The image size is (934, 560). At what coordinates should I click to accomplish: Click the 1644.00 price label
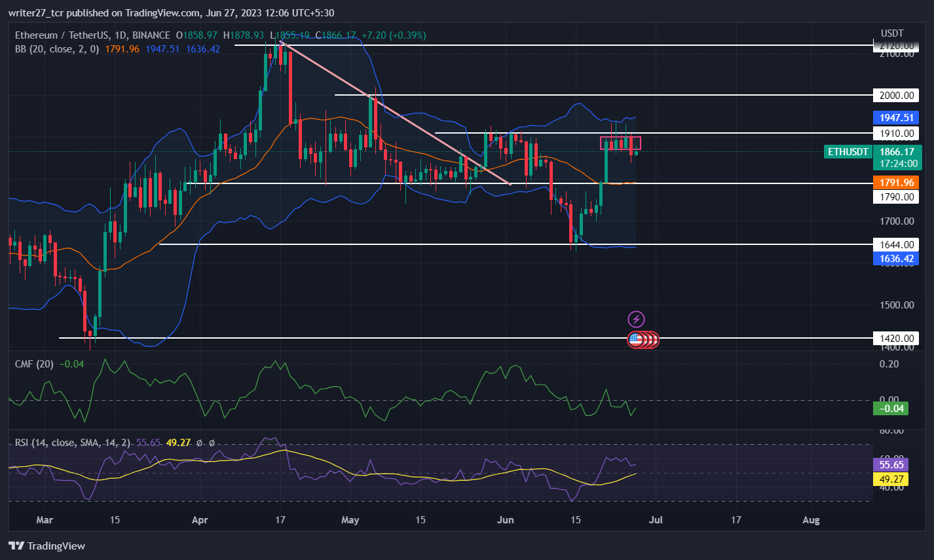(x=897, y=245)
